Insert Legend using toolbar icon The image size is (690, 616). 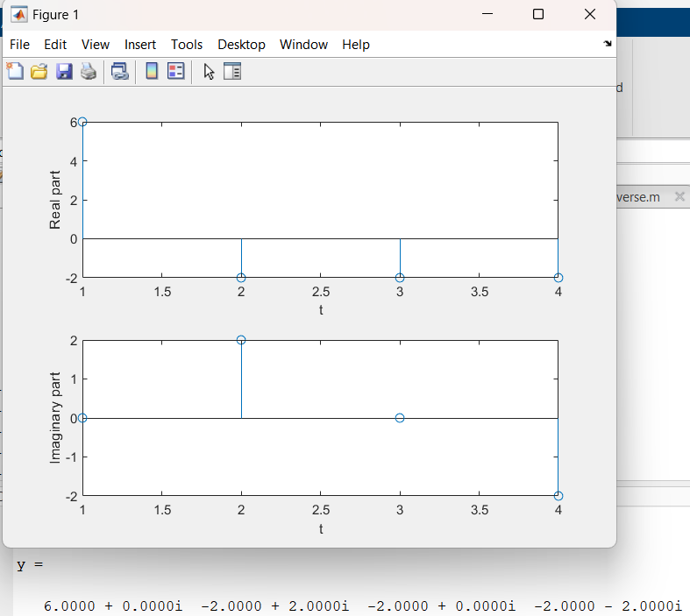tap(176, 71)
